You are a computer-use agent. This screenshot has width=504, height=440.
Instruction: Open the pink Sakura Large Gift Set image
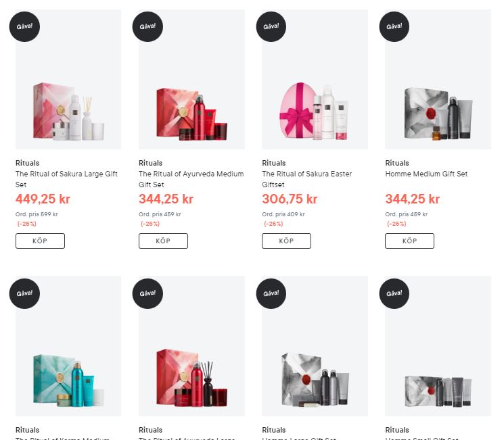pos(68,79)
